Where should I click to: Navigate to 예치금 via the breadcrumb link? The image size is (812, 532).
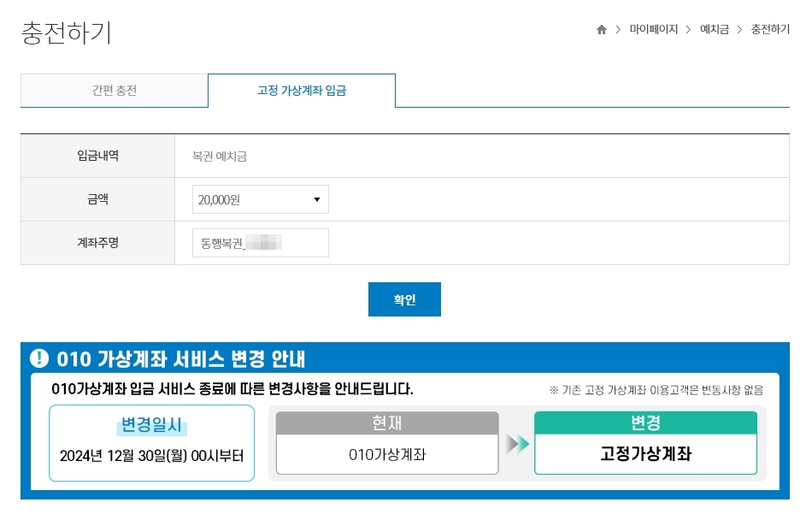714,28
